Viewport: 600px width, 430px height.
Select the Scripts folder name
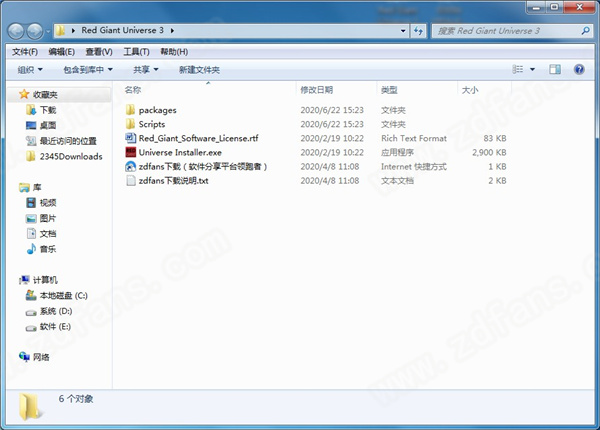click(152, 124)
